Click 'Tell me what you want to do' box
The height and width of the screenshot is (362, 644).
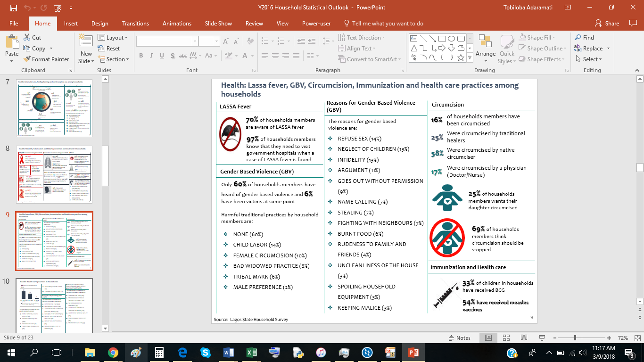(x=384, y=24)
